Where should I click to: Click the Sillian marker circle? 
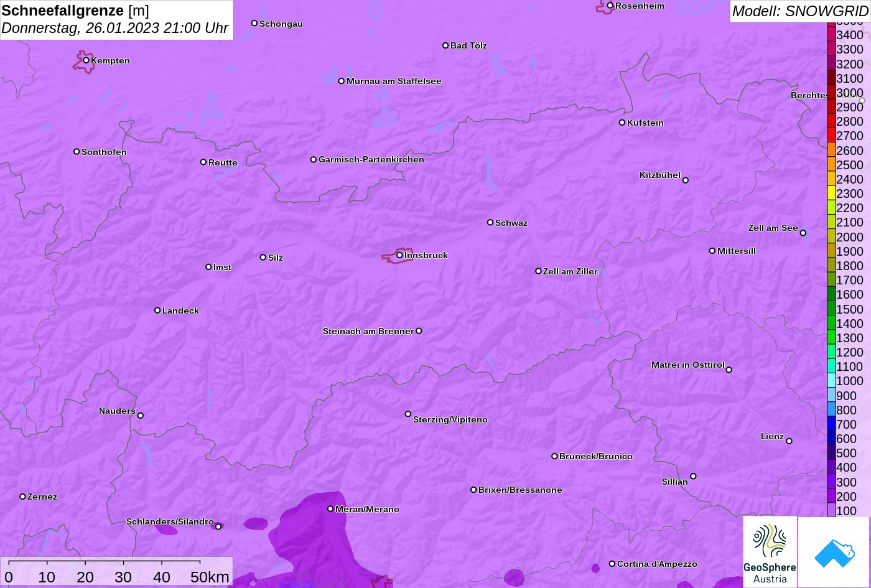693,477
